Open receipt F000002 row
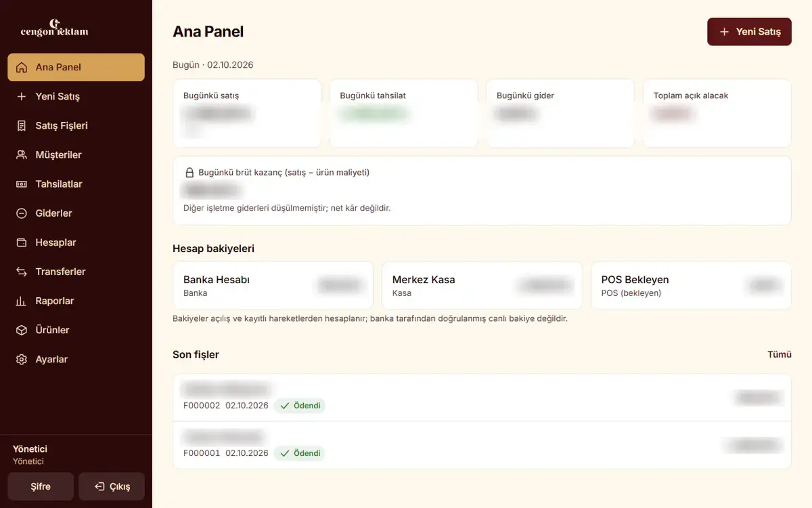 click(x=482, y=398)
